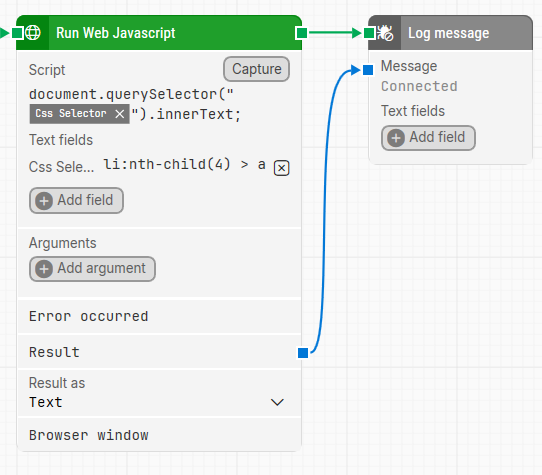
Task: Click the globe icon on Run Web Javascript
Action: tap(33, 33)
